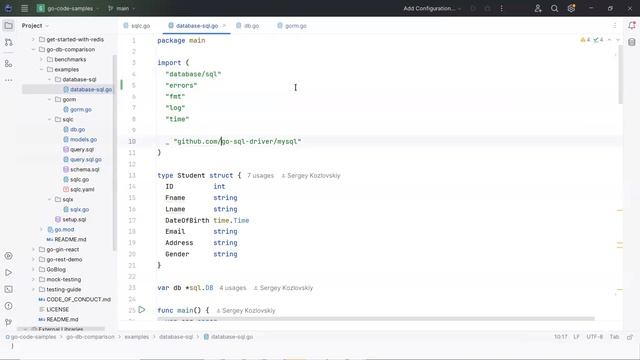Collapse the database-sql folder

pyautogui.click(x=49, y=80)
